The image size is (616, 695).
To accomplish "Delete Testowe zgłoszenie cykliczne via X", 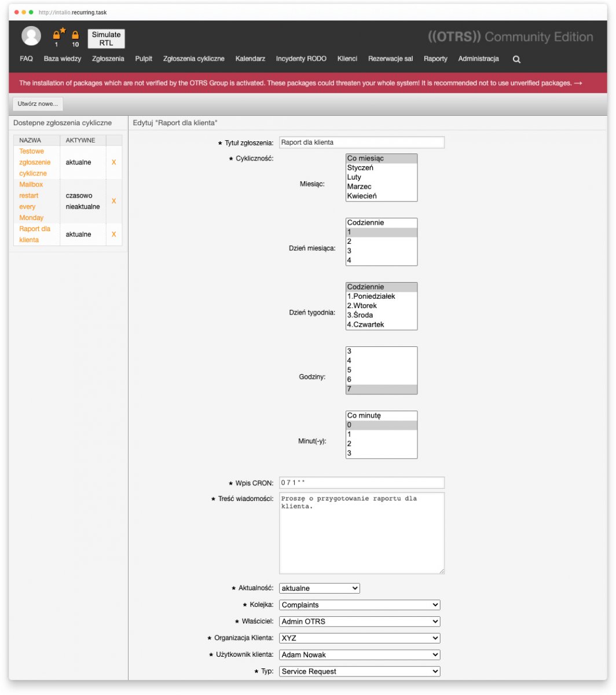I will [x=113, y=162].
